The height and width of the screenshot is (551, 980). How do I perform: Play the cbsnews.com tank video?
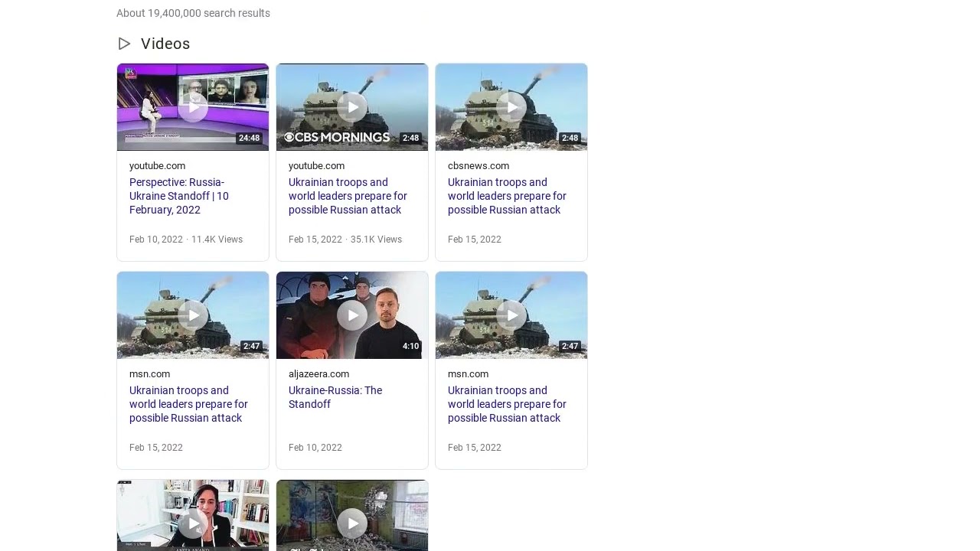pos(511,107)
